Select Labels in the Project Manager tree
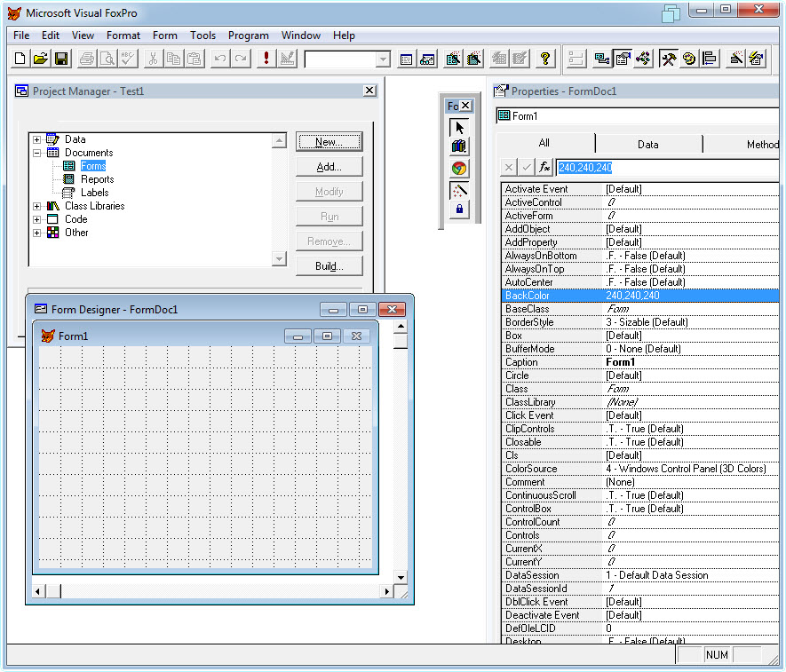The width and height of the screenshot is (786, 672). click(x=95, y=193)
